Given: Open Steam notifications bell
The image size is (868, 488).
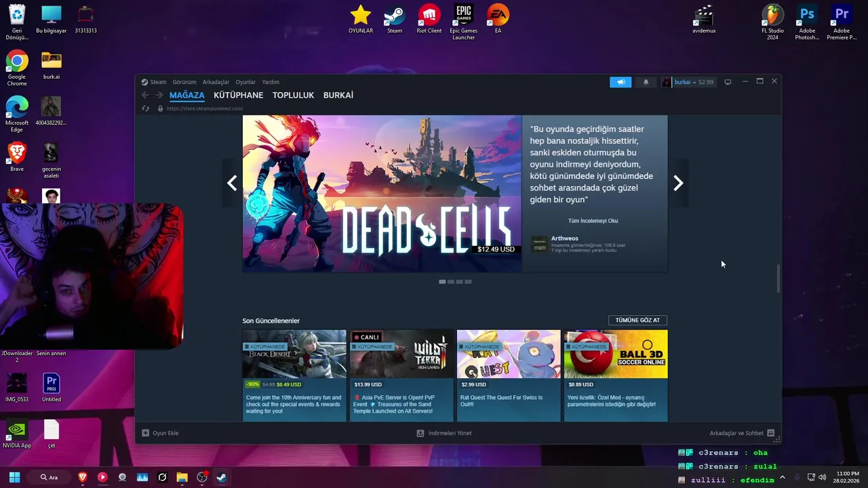Looking at the screenshot, I should point(646,82).
